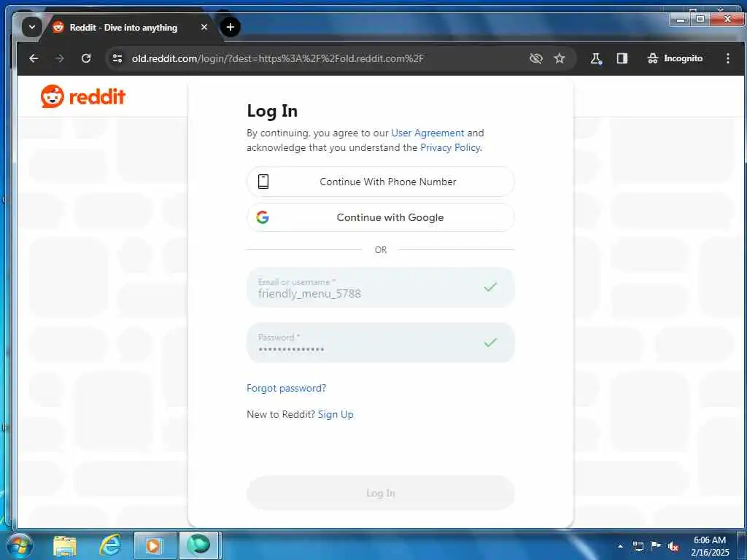Open the side panel icon
The height and width of the screenshot is (560, 747).
[622, 58]
